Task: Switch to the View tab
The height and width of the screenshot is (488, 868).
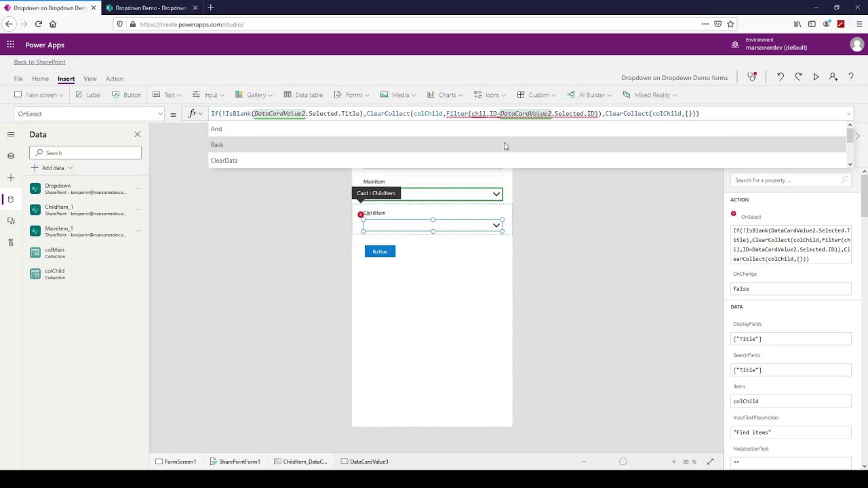Action: (x=90, y=79)
